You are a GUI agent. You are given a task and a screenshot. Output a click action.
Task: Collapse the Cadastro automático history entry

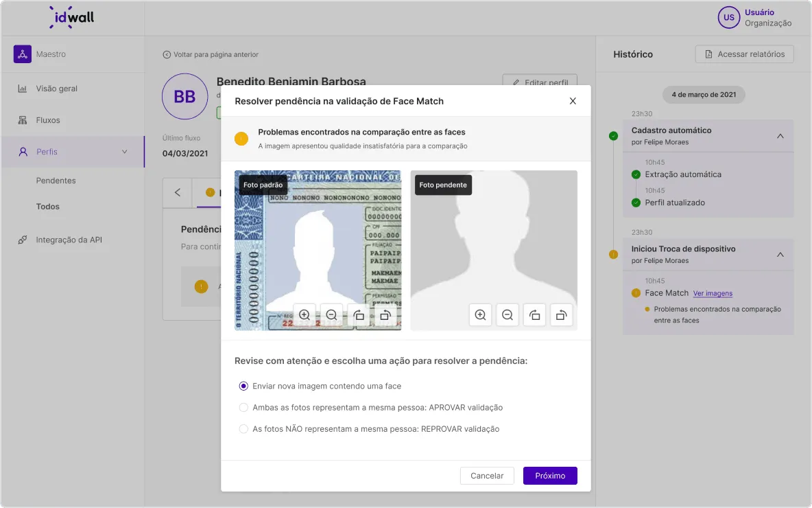point(780,136)
